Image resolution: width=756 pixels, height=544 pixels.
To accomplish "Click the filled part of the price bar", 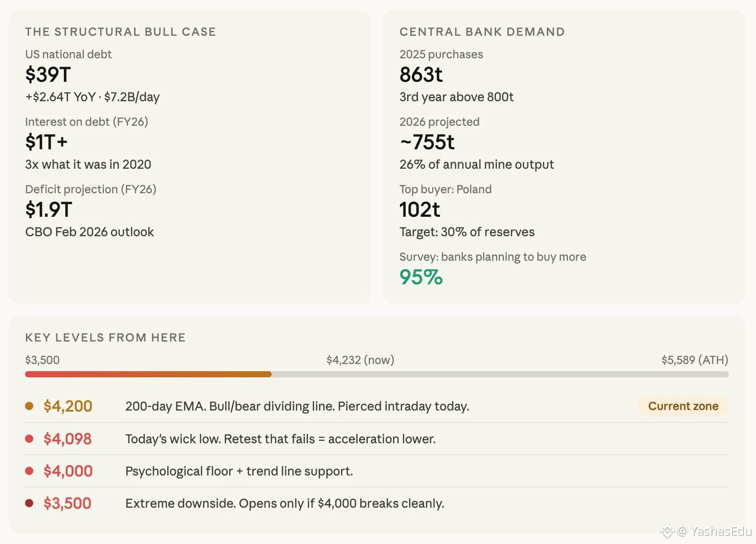I will (x=148, y=374).
